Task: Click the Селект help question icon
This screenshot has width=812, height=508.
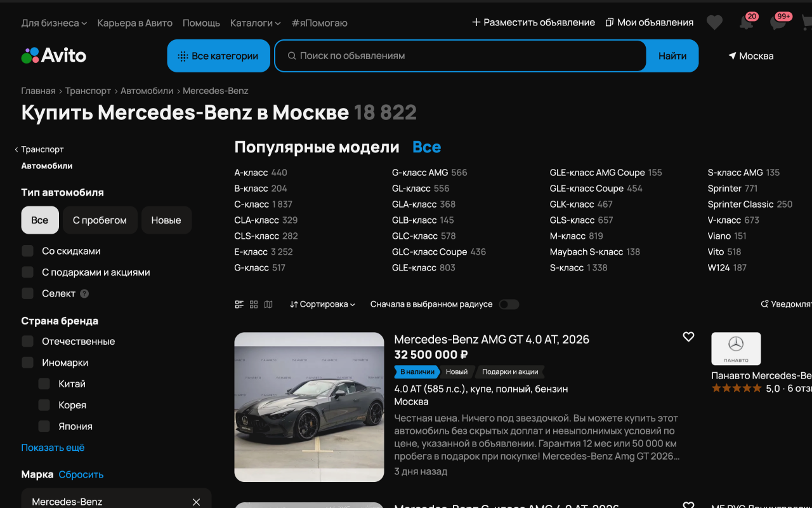Action: tap(84, 294)
